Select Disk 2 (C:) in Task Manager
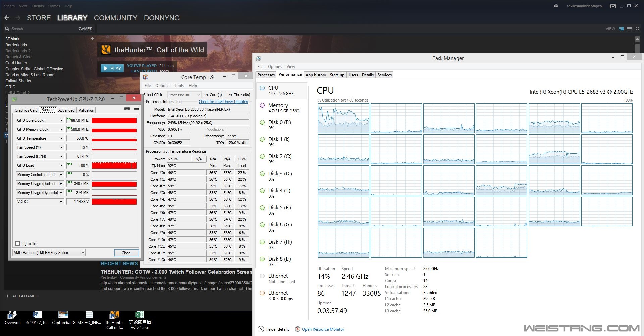Viewport: 644px width, 336px height. tap(282, 159)
